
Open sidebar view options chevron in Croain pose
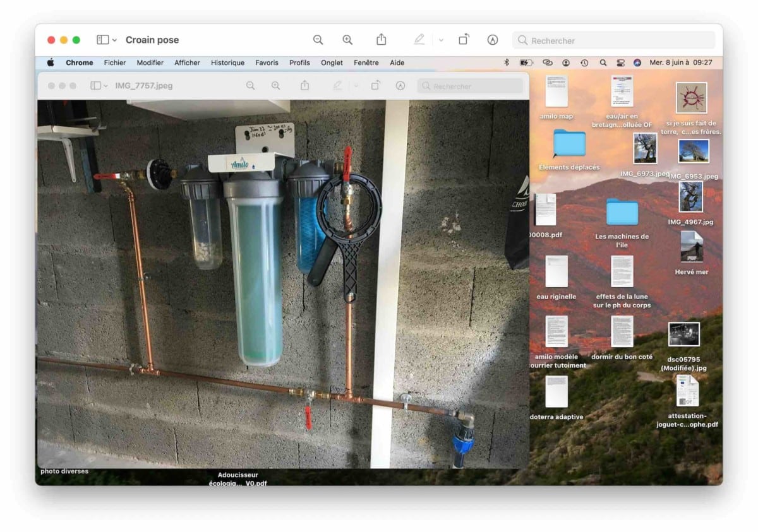click(114, 40)
